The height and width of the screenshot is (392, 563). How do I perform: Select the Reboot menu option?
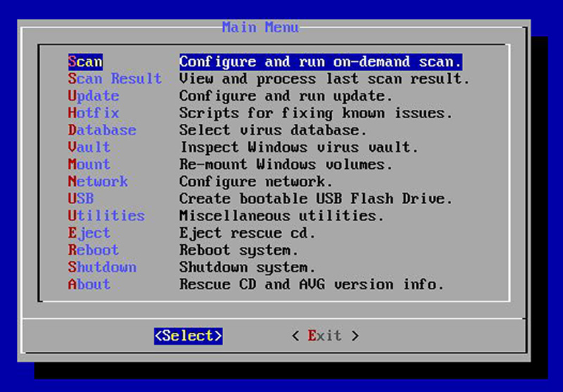point(94,250)
